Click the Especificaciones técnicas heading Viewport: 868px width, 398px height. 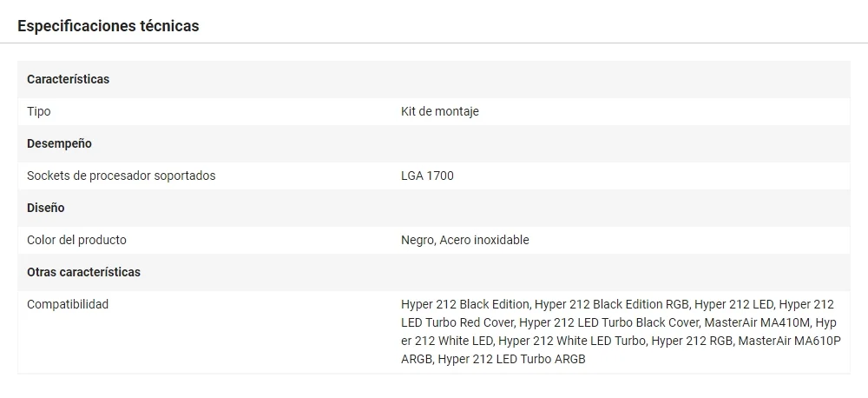point(108,26)
